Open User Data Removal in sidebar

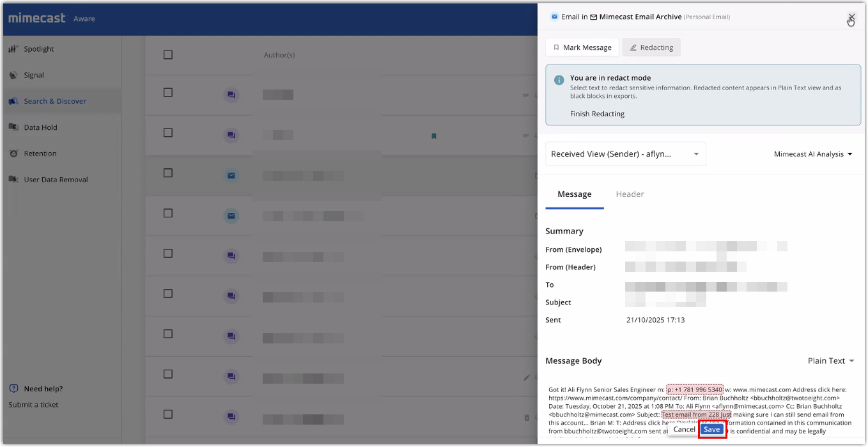(56, 180)
